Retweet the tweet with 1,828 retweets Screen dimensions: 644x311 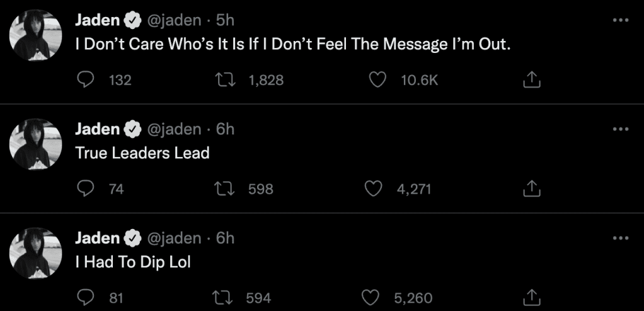(224, 79)
